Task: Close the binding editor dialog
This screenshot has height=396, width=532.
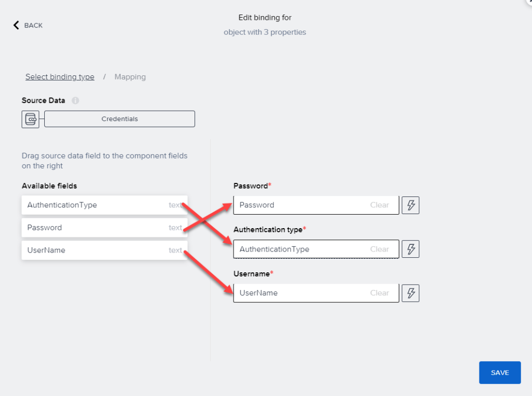Action: point(529,2)
